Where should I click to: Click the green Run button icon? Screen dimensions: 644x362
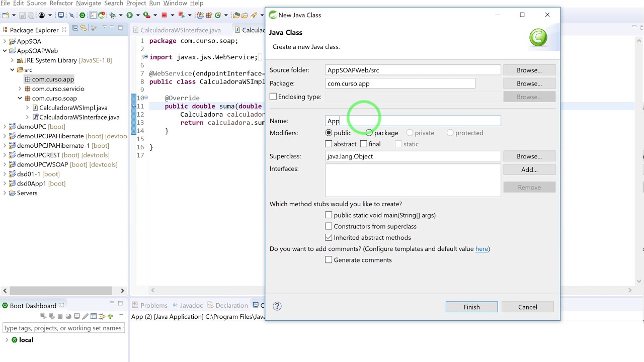129,15
